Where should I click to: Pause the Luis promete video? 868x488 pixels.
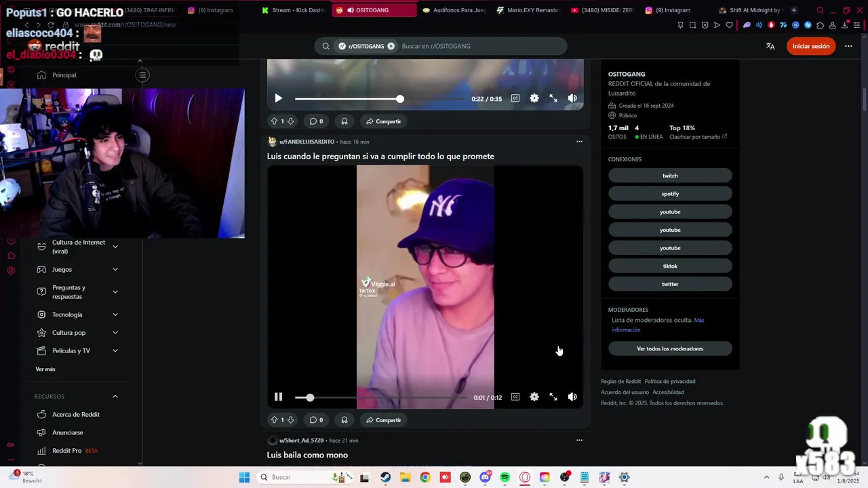(x=278, y=397)
